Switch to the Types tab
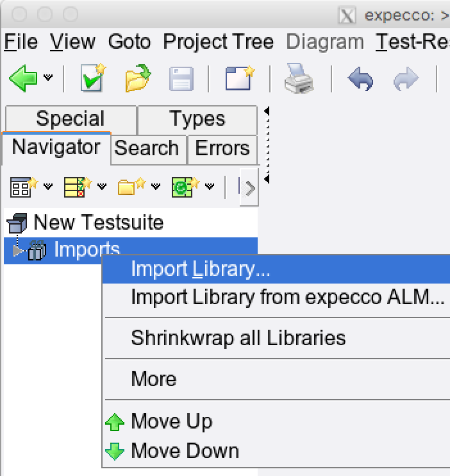This screenshot has height=476, width=450. click(197, 119)
